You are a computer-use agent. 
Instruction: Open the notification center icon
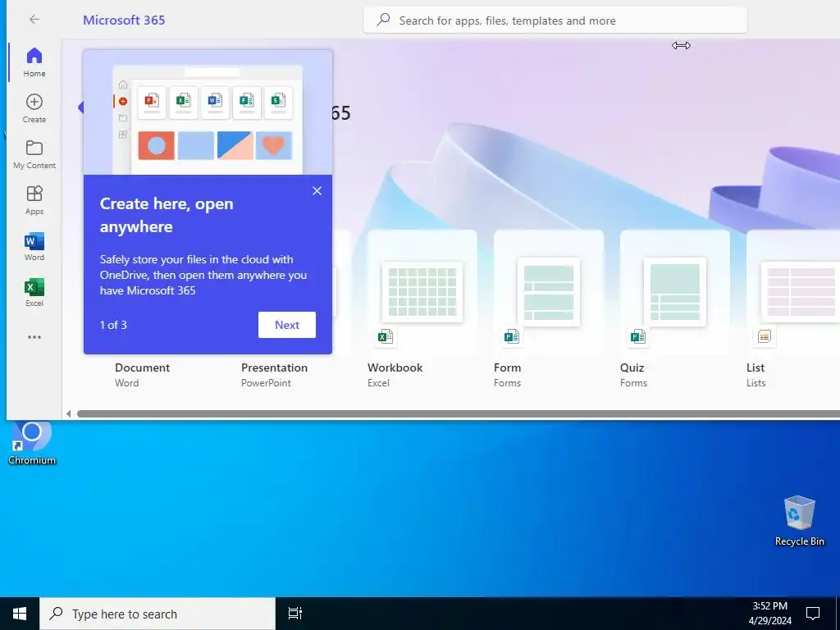[x=813, y=614]
